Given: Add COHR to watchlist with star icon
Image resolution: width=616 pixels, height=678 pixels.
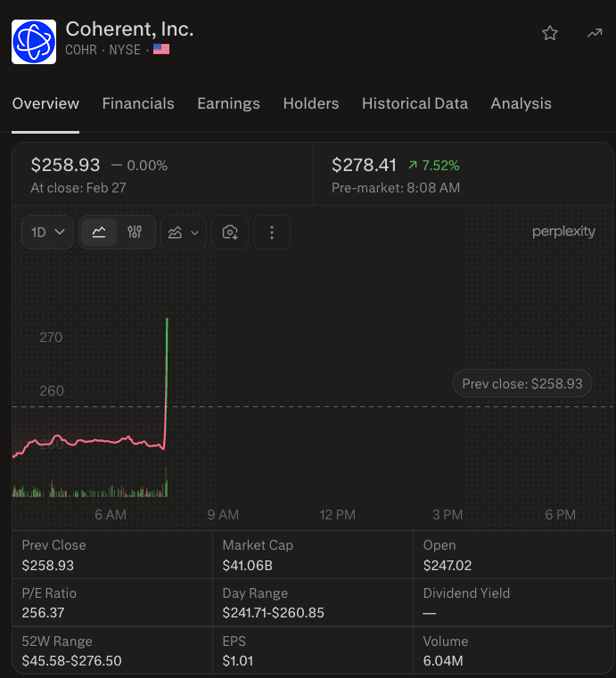Looking at the screenshot, I should click(550, 33).
